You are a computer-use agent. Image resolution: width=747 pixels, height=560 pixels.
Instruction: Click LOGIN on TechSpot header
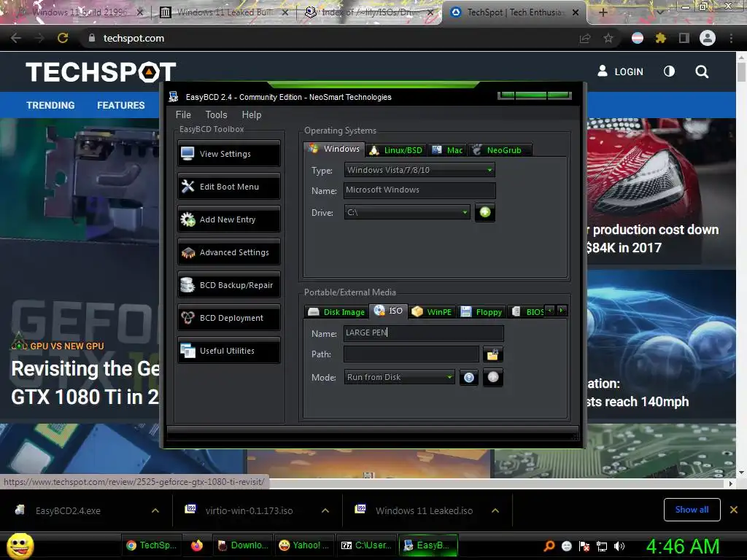click(x=621, y=71)
